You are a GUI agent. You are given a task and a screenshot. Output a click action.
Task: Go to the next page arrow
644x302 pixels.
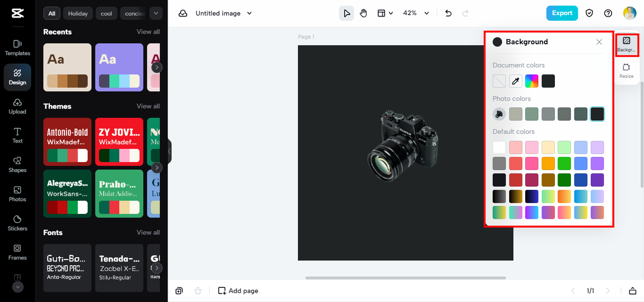point(608,291)
